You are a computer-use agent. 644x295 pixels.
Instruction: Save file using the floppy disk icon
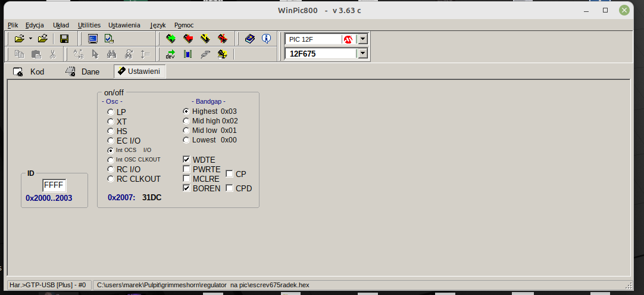(64, 39)
